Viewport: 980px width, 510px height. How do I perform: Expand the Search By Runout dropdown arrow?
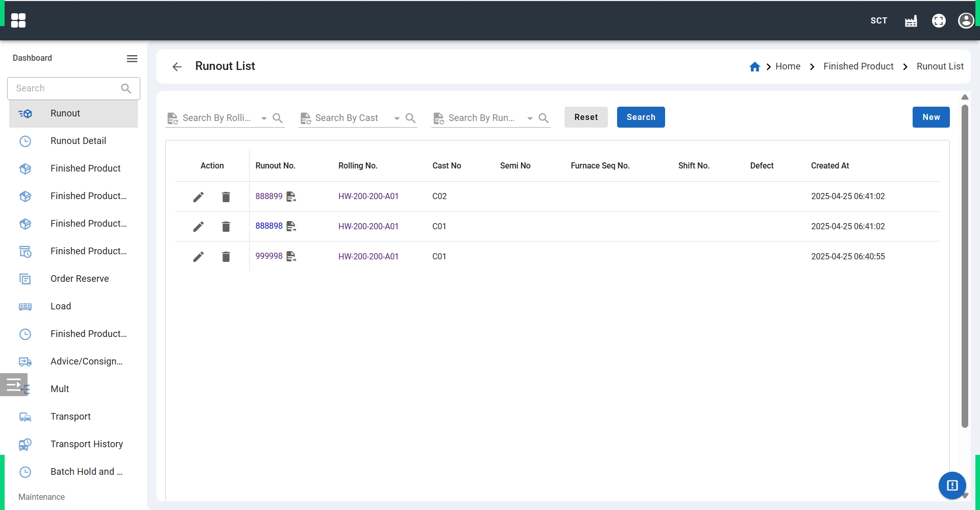point(530,118)
